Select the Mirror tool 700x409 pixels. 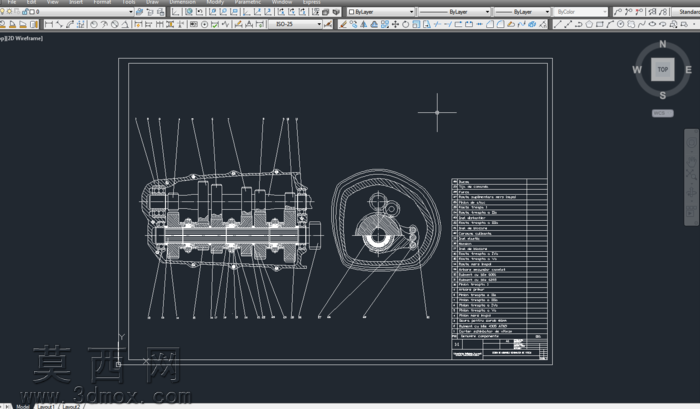[x=364, y=24]
